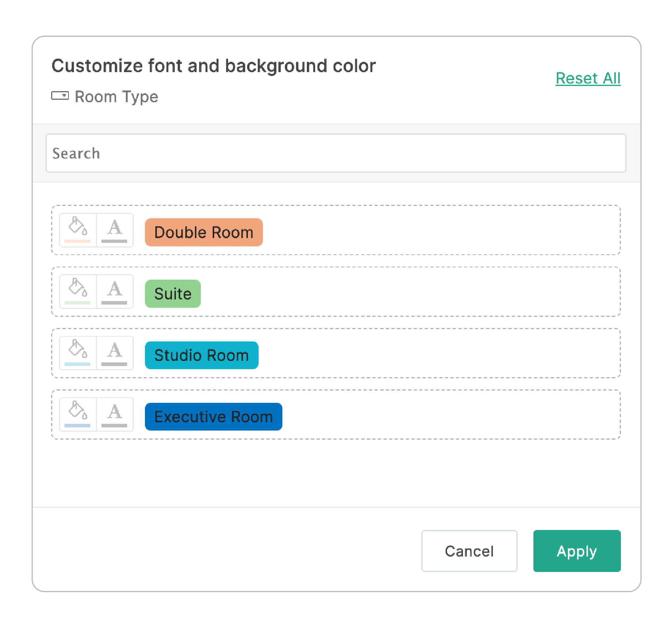This screenshot has width=672, height=629.
Task: Open font color for Suite
Action: tap(115, 292)
